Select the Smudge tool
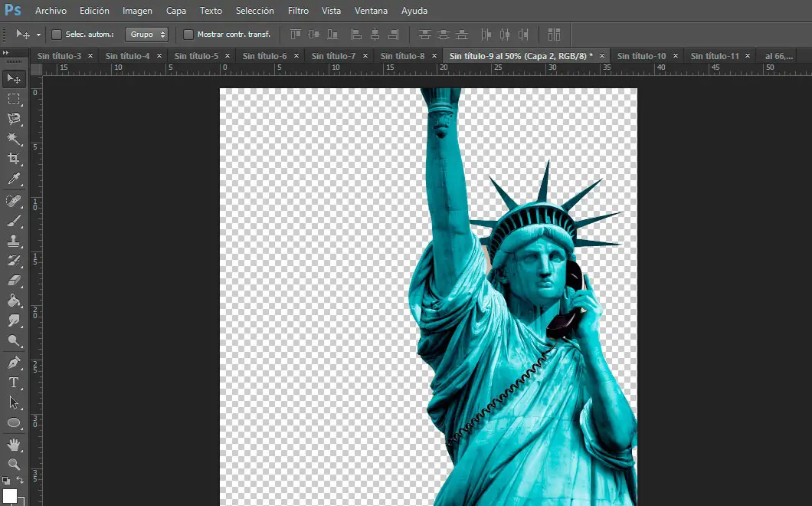Viewport: 812px width, 506px height. [14, 321]
